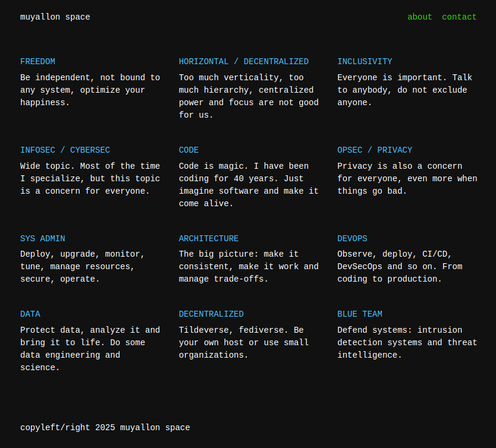Click the paragraph about coding for 40 years
This screenshot has height=448, width=496.
pos(249,185)
